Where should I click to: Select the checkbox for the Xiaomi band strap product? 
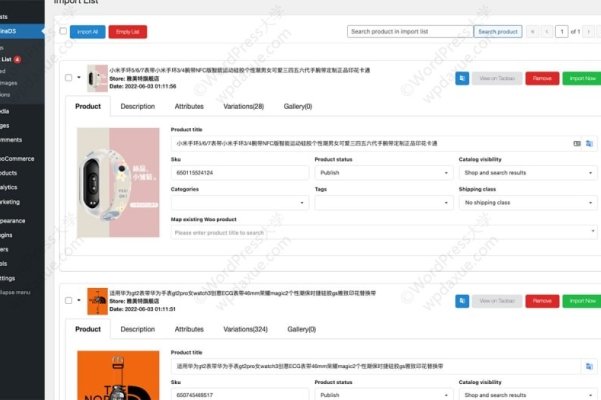68,78
